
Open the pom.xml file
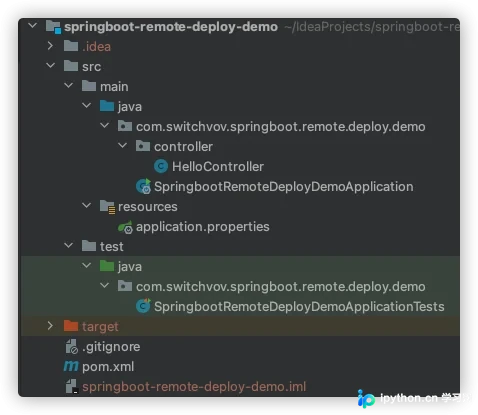[x=108, y=367]
